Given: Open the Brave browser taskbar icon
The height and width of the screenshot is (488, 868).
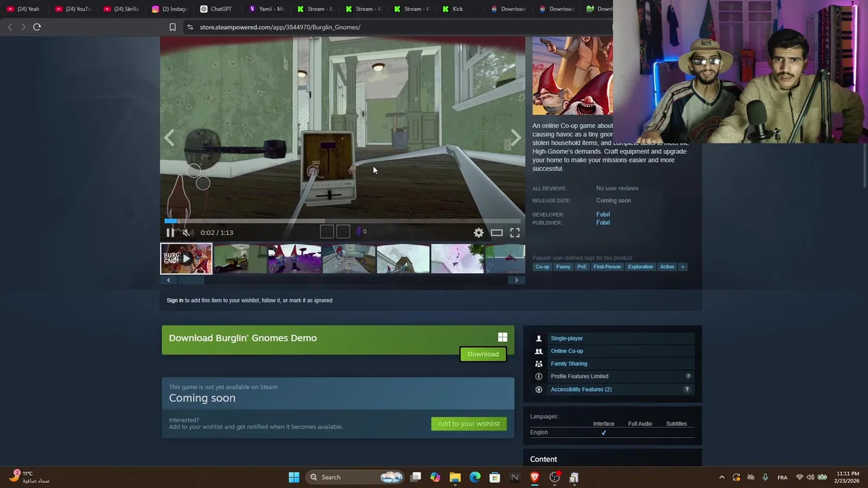Looking at the screenshot, I should [534, 477].
